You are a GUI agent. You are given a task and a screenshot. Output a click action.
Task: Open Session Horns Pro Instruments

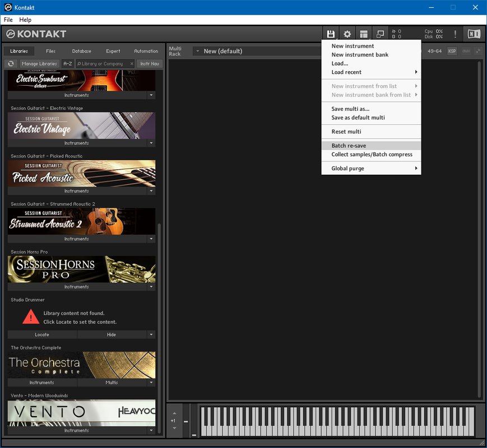point(77,287)
